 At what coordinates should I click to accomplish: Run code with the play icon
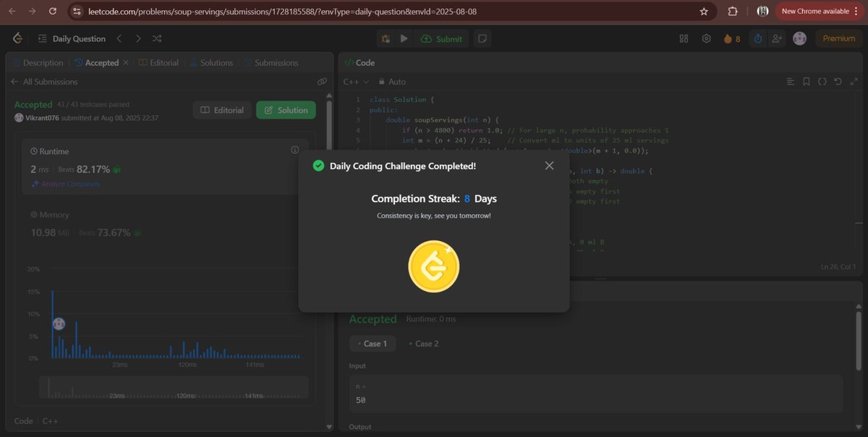404,39
